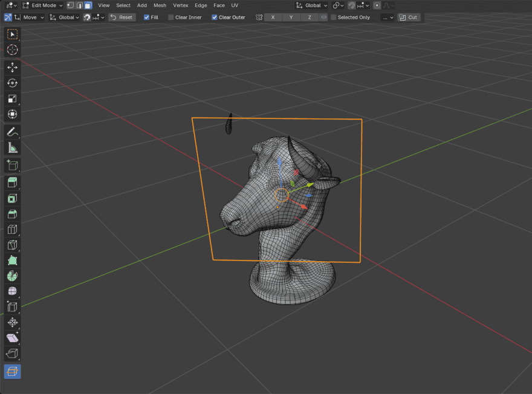Viewport: 532px width, 394px height.
Task: Activate the Spin tool
Action: point(12,276)
